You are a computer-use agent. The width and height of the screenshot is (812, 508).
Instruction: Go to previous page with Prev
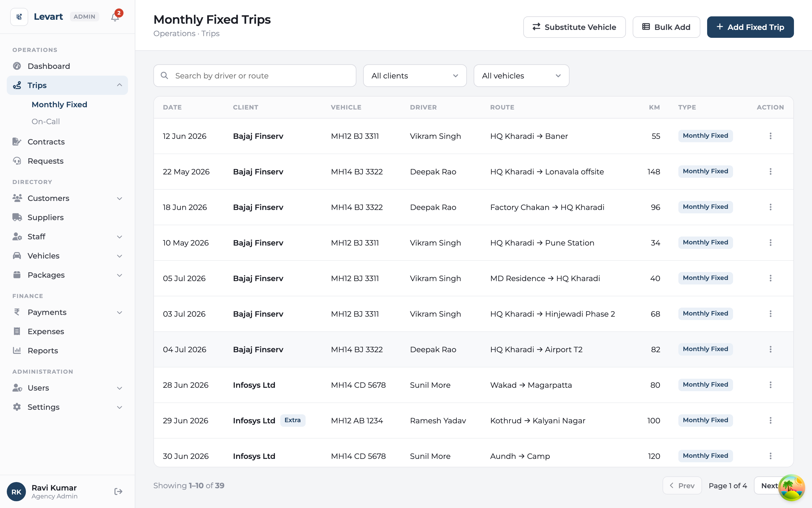point(682,485)
